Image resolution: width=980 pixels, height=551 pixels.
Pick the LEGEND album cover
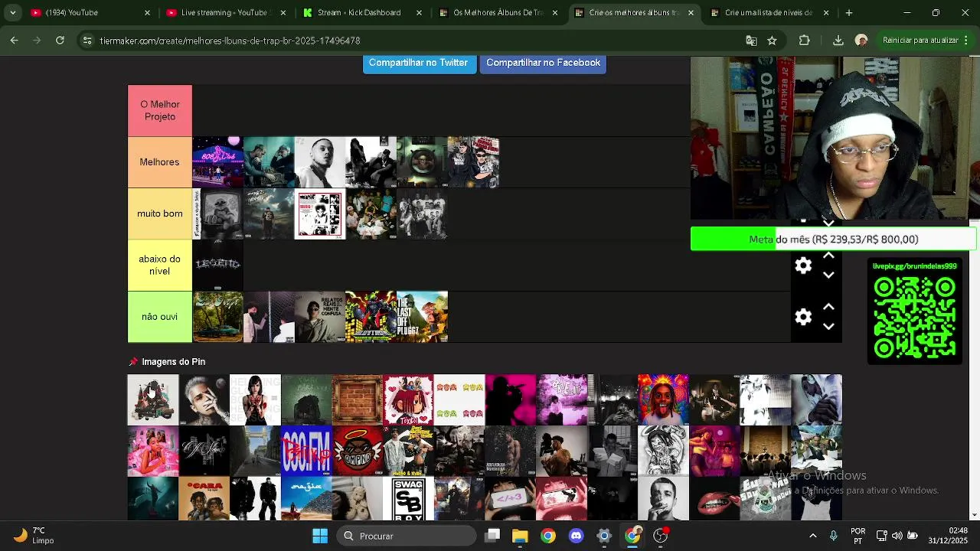pos(217,265)
